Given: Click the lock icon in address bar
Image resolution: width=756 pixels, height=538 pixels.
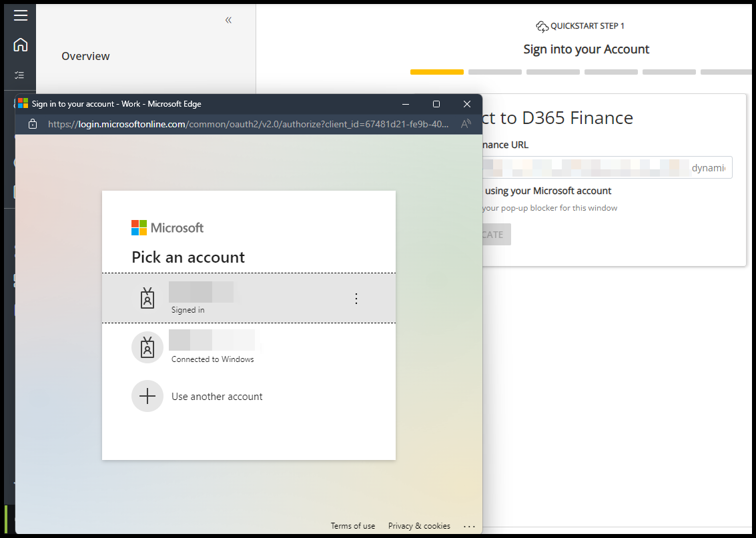Looking at the screenshot, I should [x=32, y=124].
